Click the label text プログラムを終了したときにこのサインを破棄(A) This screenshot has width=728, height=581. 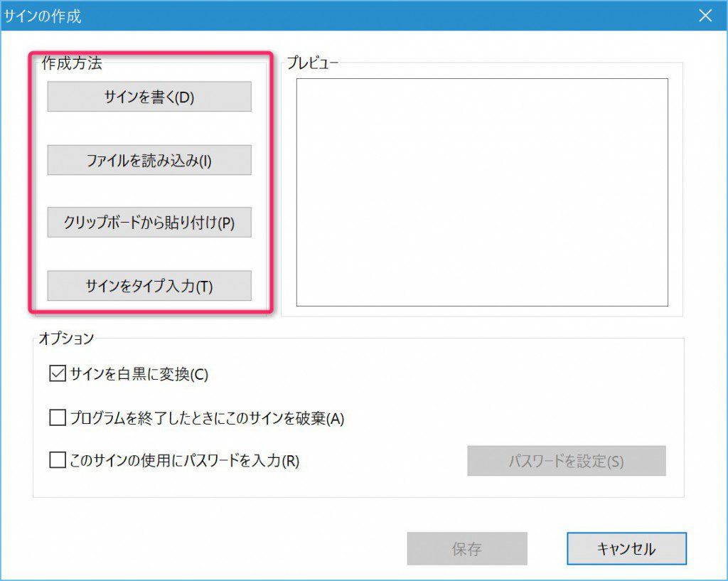coord(207,418)
